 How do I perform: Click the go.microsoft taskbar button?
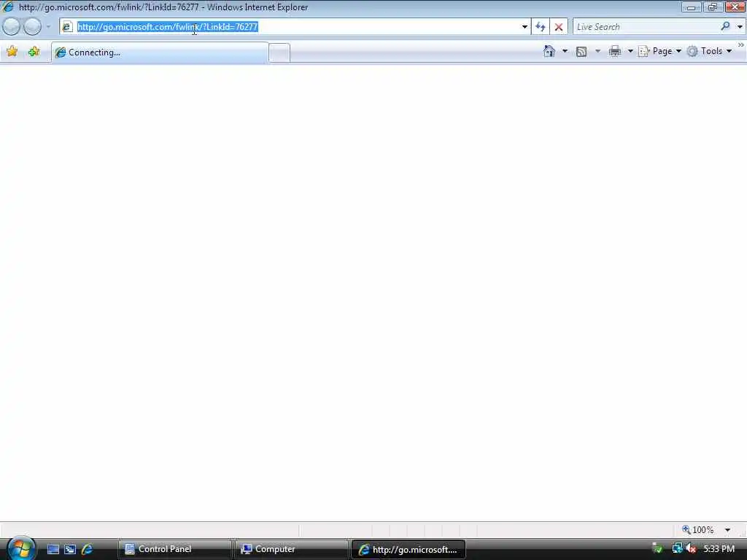[x=409, y=549]
